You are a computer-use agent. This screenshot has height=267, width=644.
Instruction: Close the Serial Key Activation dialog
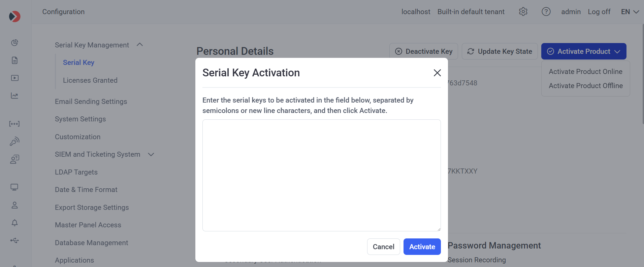click(x=437, y=73)
